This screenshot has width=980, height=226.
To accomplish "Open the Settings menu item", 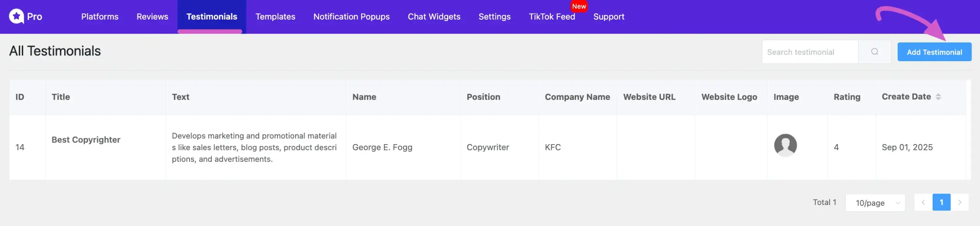I will point(494,16).
